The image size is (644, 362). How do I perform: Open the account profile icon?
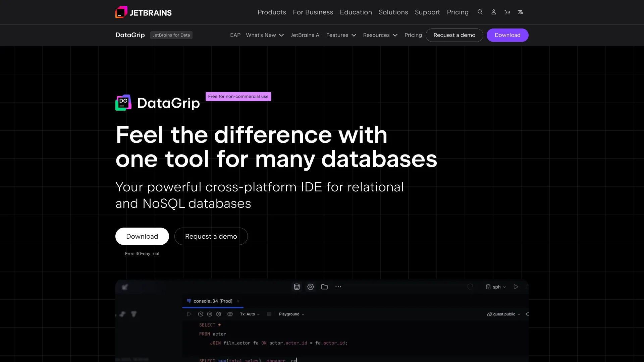(494, 12)
